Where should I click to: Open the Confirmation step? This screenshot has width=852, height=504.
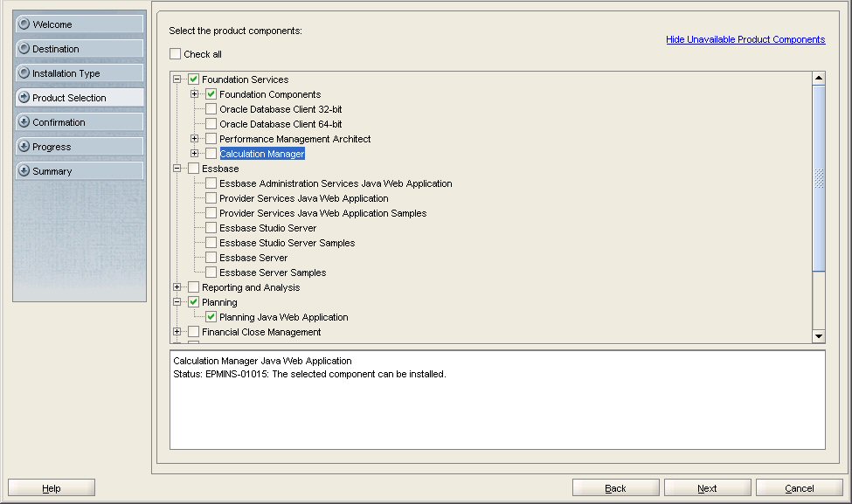(80, 121)
